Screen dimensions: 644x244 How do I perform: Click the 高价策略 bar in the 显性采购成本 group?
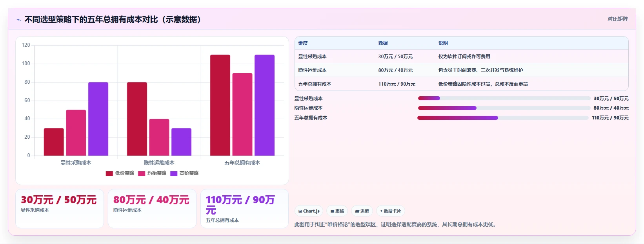coord(98,119)
